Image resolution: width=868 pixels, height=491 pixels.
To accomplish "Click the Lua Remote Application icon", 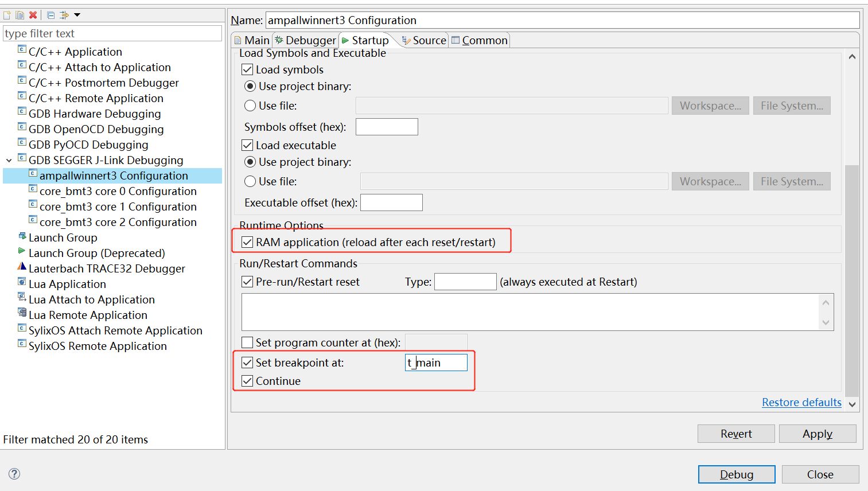I will coord(22,312).
